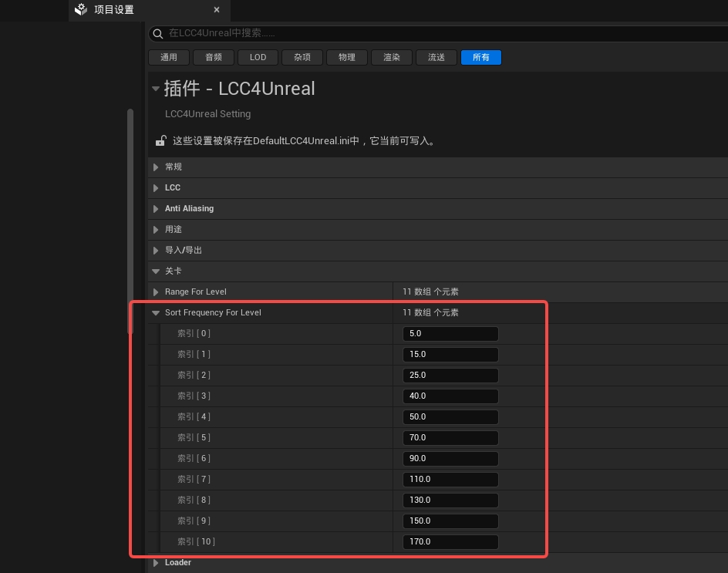The image size is (728, 573).
Task: Select the 通用 filter tab
Action: (x=169, y=57)
